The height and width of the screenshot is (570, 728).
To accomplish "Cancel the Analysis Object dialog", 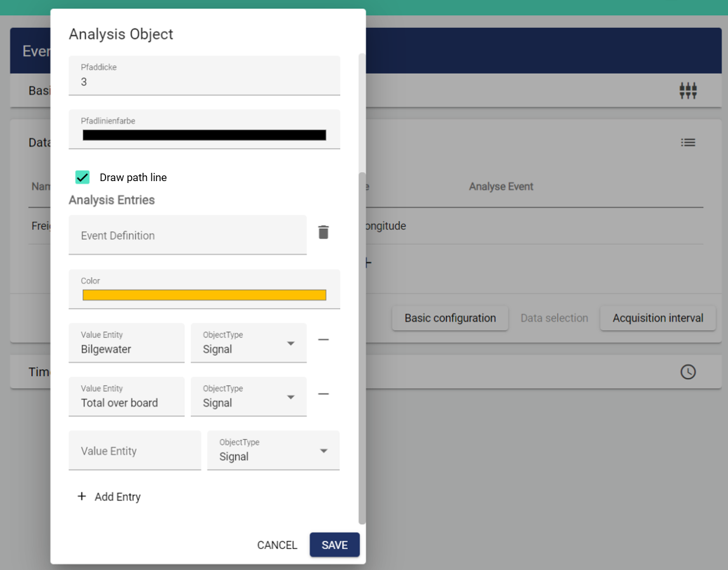I will pos(277,545).
